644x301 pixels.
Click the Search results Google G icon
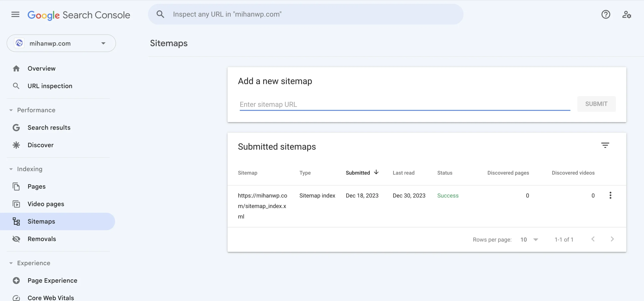(16, 127)
